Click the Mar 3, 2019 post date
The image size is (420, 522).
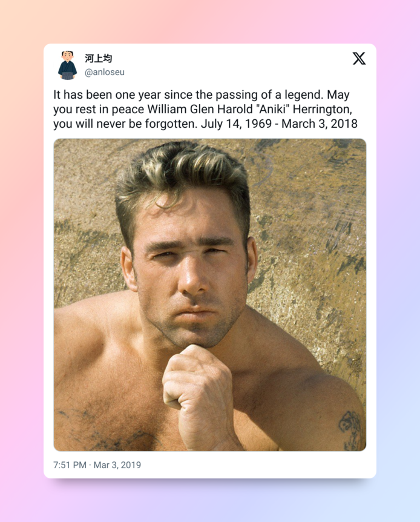coord(117,464)
